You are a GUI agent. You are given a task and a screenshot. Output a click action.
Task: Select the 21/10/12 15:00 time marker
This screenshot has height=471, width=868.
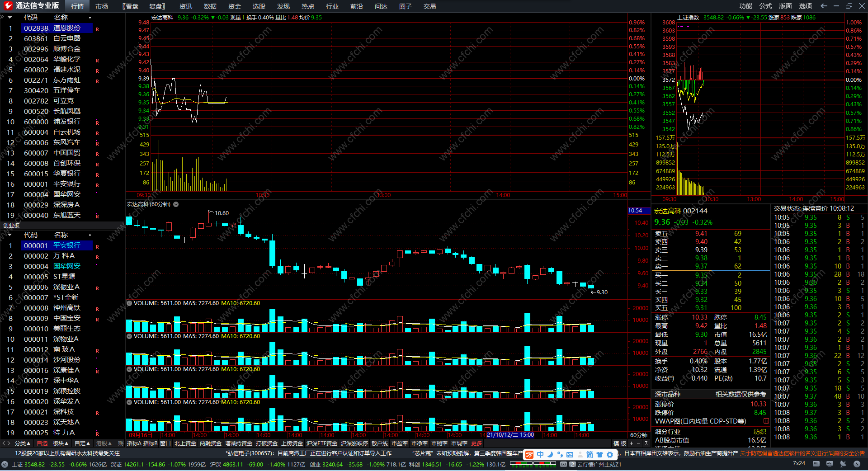[x=510, y=435]
